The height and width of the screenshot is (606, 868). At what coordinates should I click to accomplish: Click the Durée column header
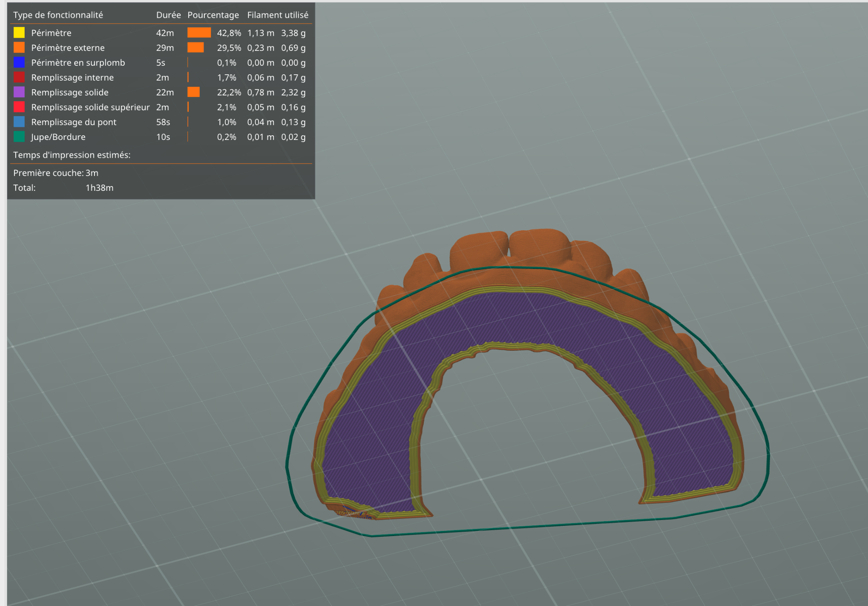tap(168, 15)
